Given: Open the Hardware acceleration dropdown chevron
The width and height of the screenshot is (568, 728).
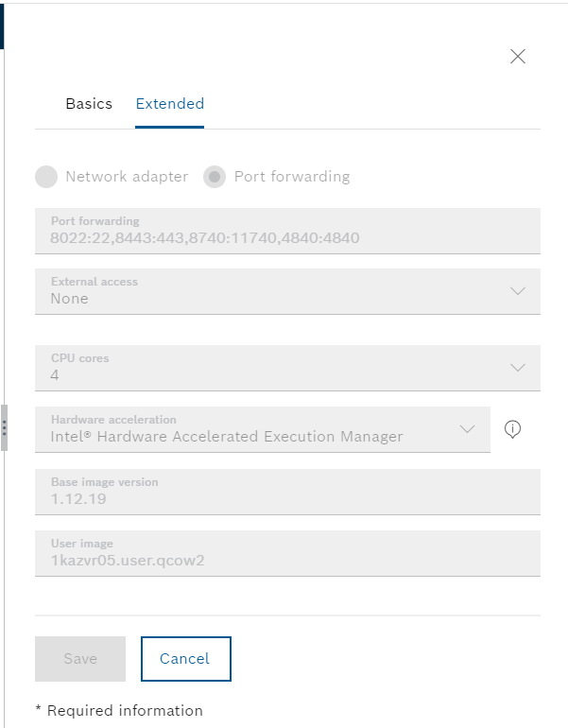Looking at the screenshot, I should tap(467, 429).
